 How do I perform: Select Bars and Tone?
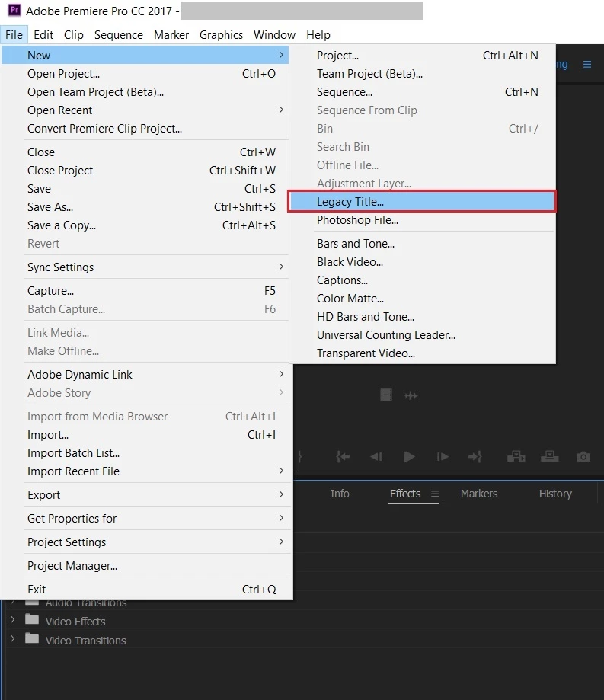click(422, 244)
